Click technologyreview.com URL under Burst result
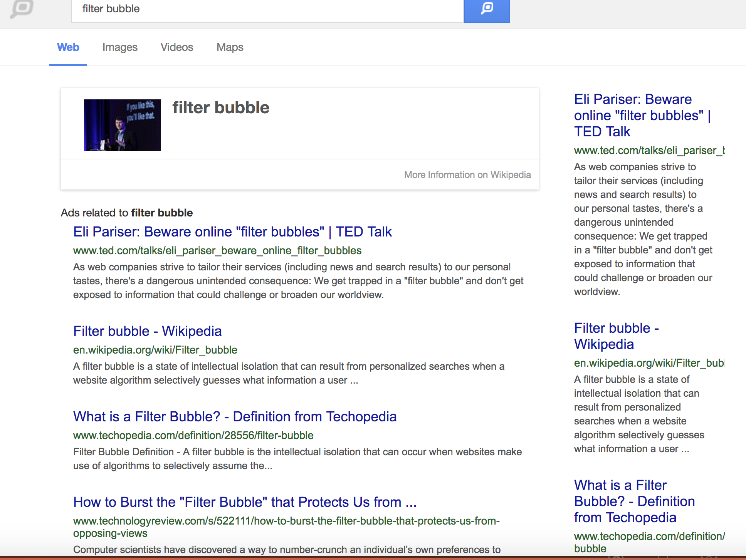 click(286, 521)
